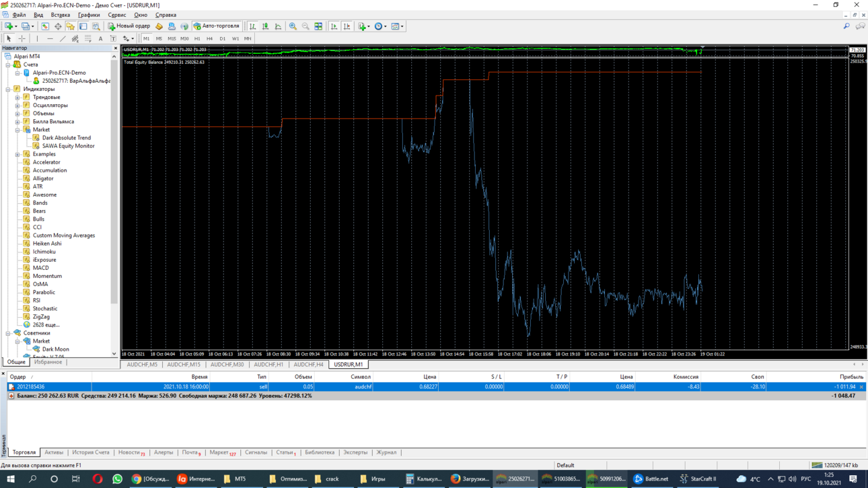
Task: Expand the Билла Вильямса folder
Action: click(17, 122)
